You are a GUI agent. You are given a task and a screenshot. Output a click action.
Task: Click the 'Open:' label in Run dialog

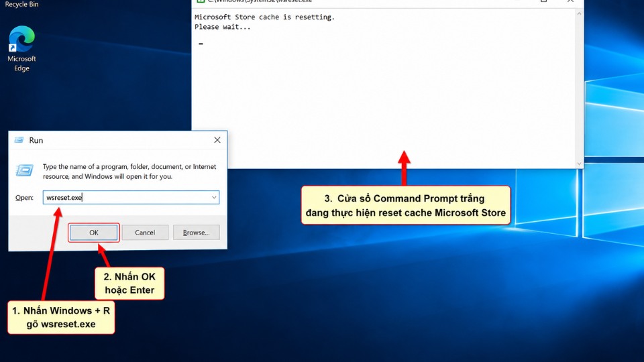(24, 197)
